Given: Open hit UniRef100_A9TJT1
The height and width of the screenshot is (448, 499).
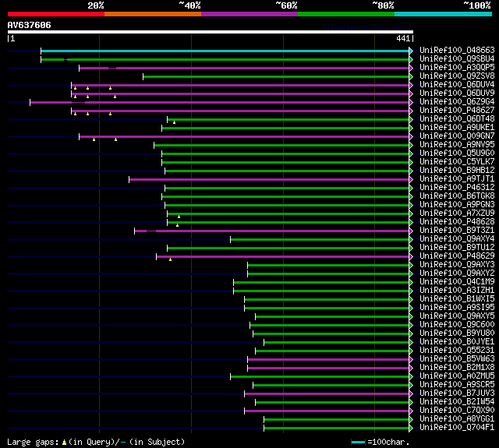Looking at the screenshot, I should point(457,179).
